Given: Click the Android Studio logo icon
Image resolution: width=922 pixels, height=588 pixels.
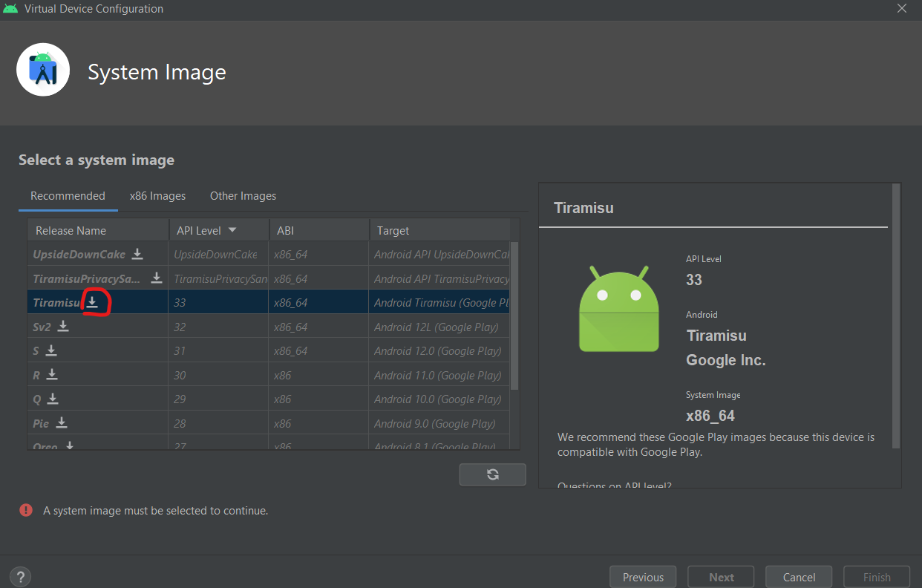Looking at the screenshot, I should tap(43, 70).
